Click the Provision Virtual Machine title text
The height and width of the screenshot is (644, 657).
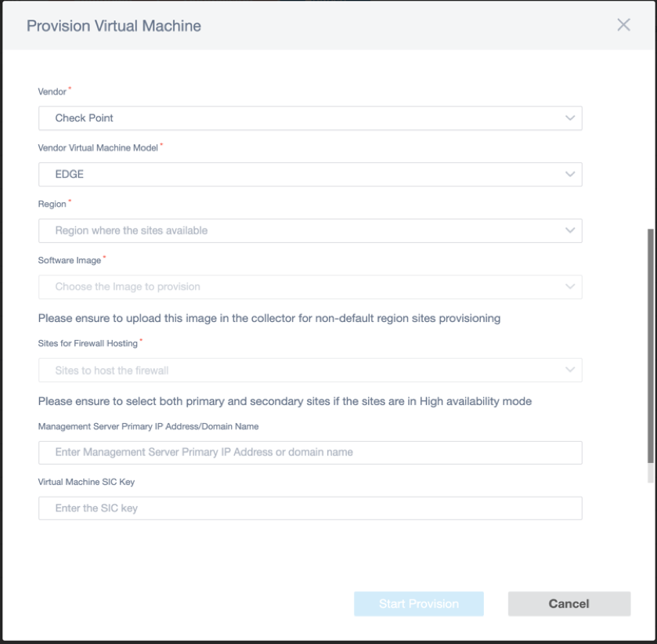tap(114, 26)
